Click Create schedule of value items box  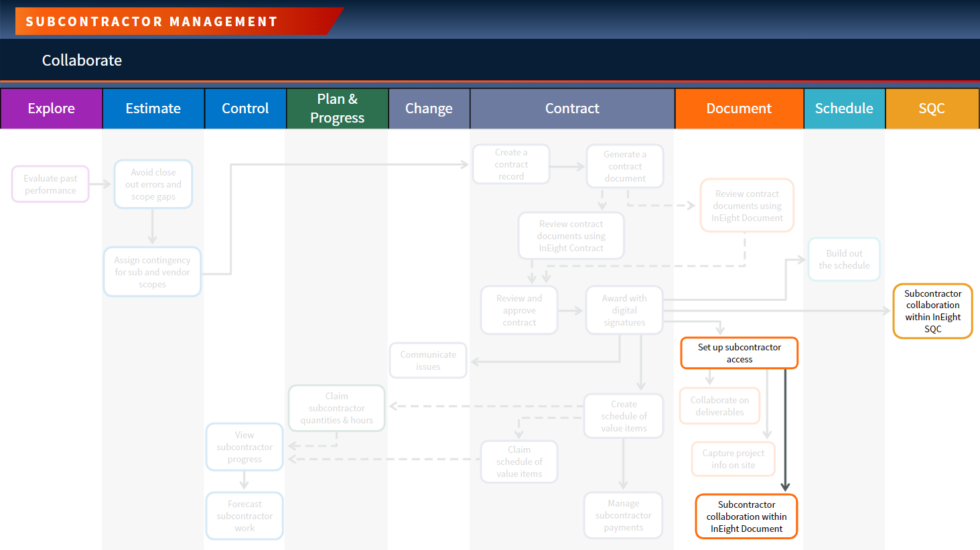pyautogui.click(x=624, y=416)
